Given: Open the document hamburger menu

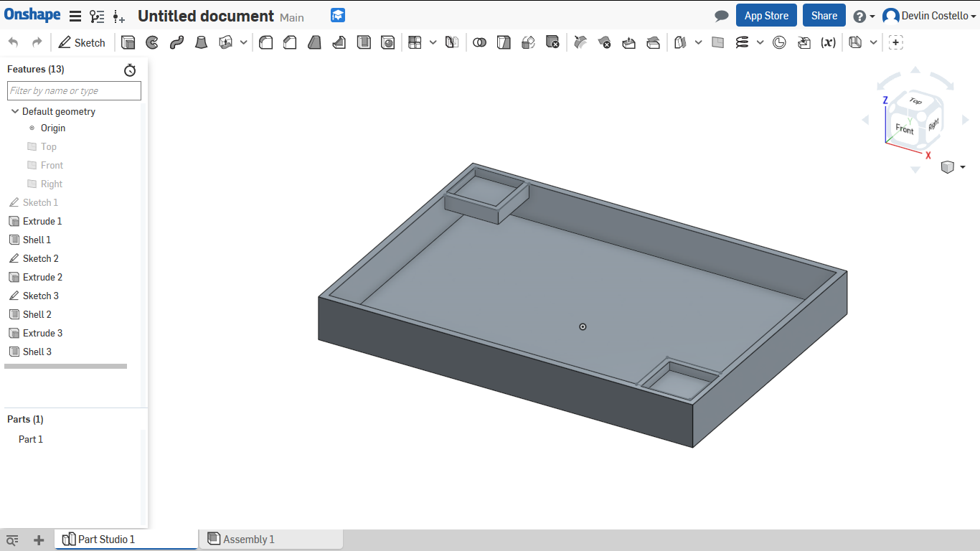Looking at the screenshot, I should tap(75, 16).
